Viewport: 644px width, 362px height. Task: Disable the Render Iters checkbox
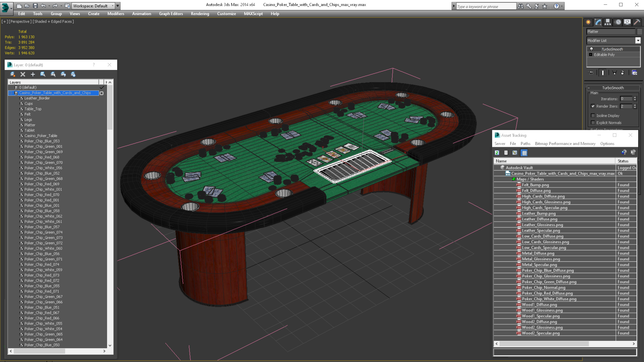[593, 106]
